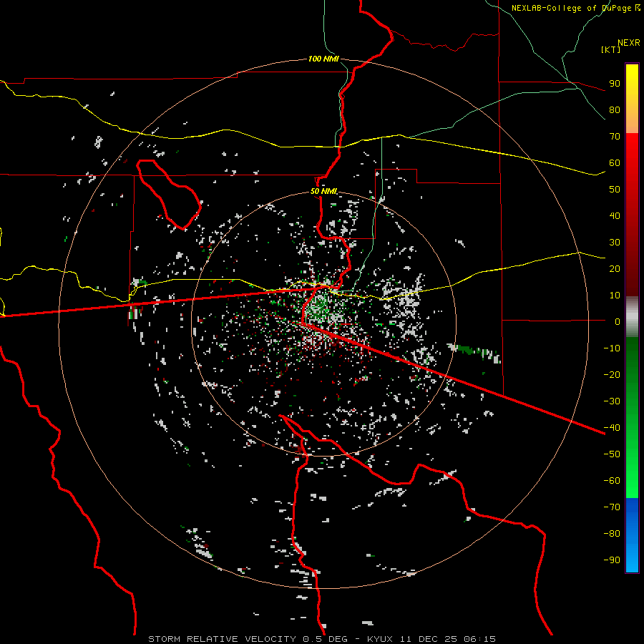Click the -10 value on velocity scale
This screenshot has height=644, width=644.
(612, 348)
